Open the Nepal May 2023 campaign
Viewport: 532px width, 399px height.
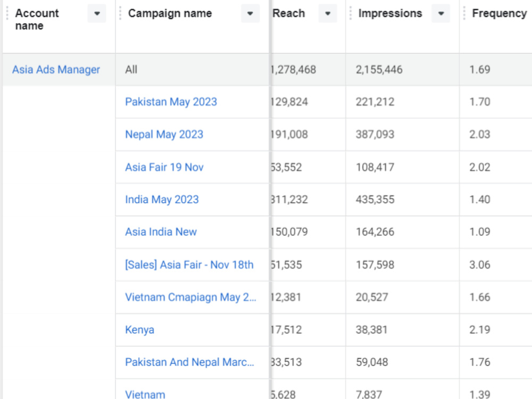click(164, 135)
